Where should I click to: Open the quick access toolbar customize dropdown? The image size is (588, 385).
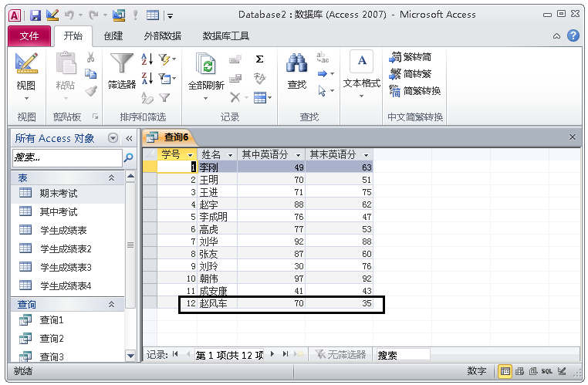[x=171, y=15]
